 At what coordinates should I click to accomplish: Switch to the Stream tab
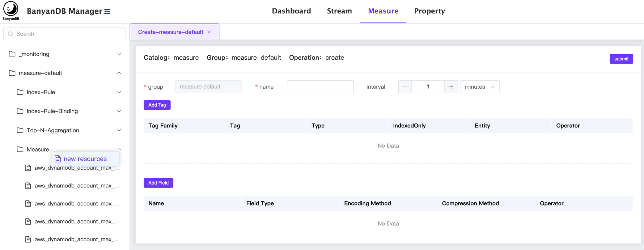coord(339,11)
